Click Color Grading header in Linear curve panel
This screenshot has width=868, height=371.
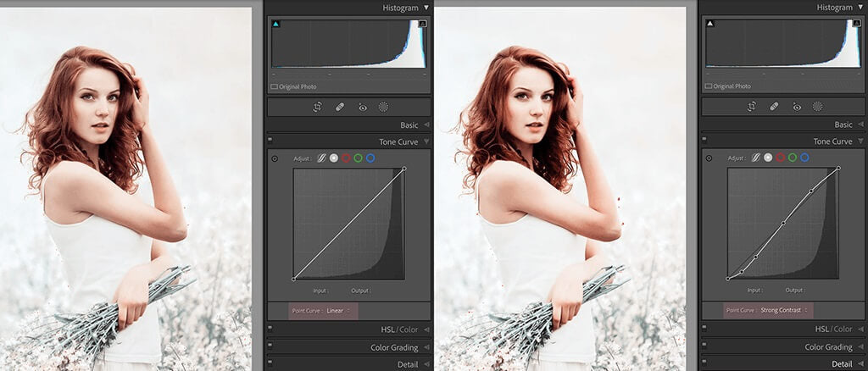[394, 348]
